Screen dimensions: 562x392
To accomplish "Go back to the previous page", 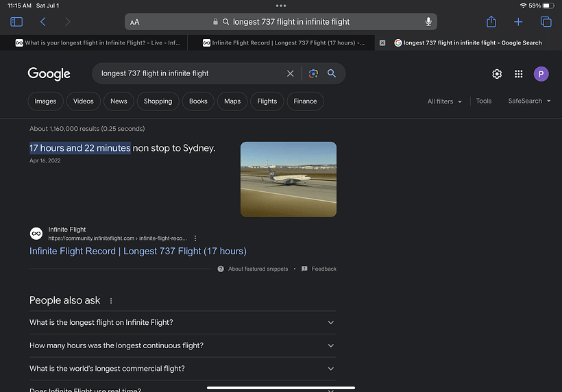I will coord(43,22).
